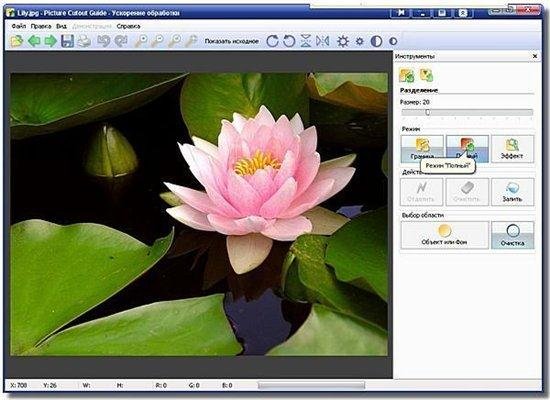Viewport: 550px width, 400px height.
Task: Select the Полный mode
Action: point(467,149)
